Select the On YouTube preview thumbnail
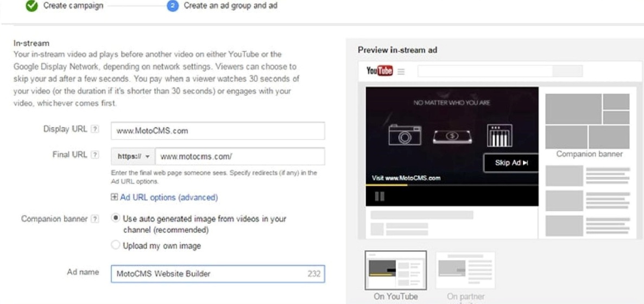This screenshot has height=304, width=644. (395, 270)
